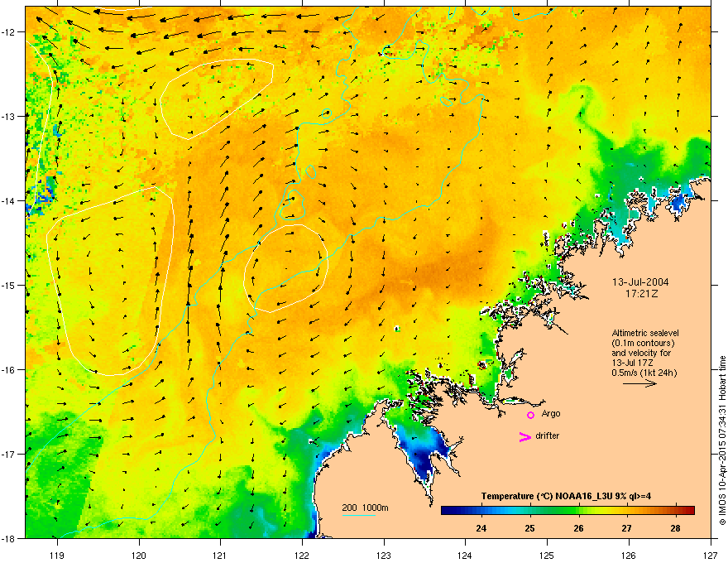The width and height of the screenshot is (728, 563).
Task: Click latitude axis label -18
Action: (x=9, y=538)
